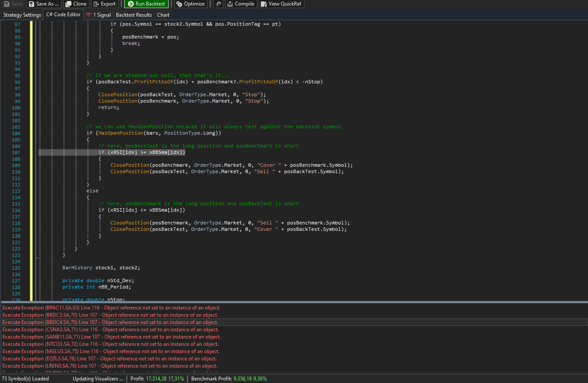
Task: Export the strategy
Action: point(104,4)
